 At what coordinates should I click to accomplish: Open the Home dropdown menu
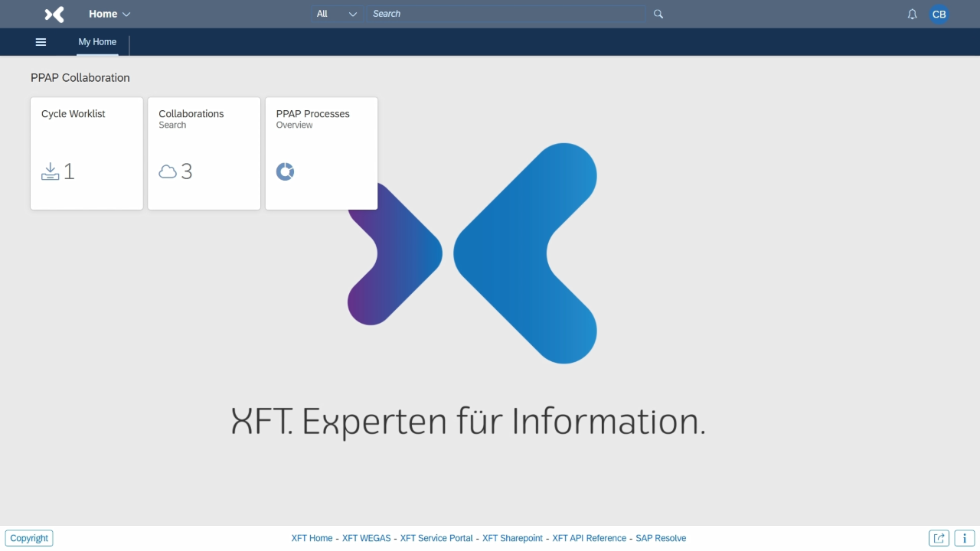[x=109, y=14]
